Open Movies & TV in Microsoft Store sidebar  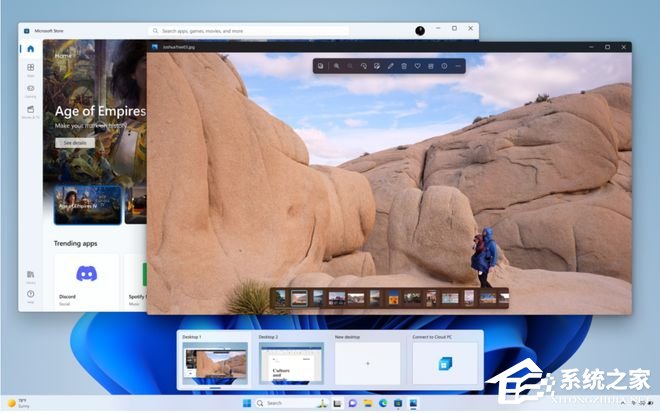(x=31, y=111)
